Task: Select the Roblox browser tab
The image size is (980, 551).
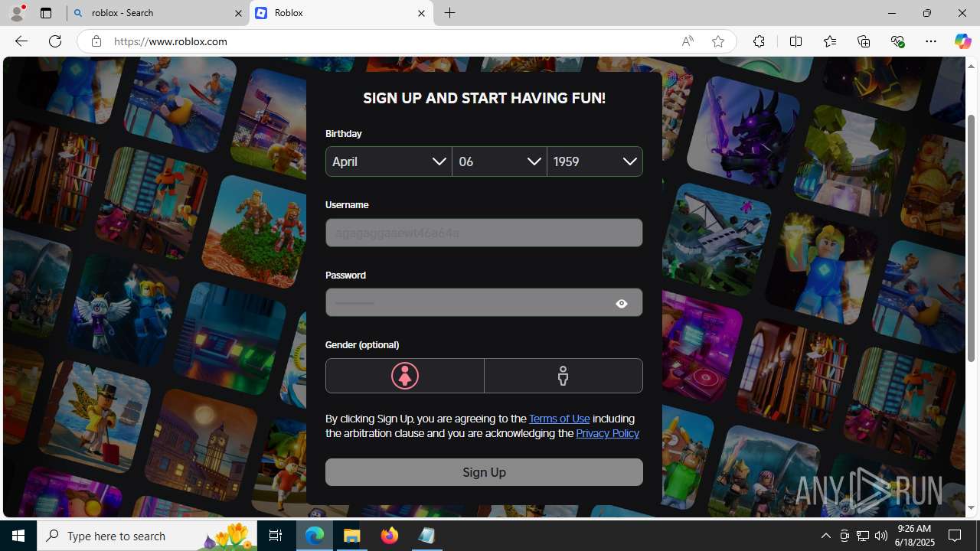Action: [341, 13]
